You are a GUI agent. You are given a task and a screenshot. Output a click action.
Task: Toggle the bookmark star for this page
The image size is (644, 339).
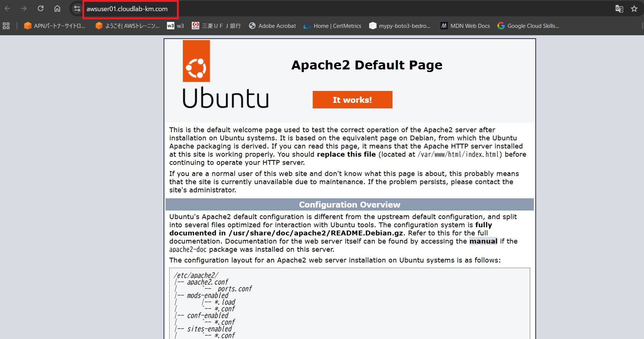click(634, 9)
